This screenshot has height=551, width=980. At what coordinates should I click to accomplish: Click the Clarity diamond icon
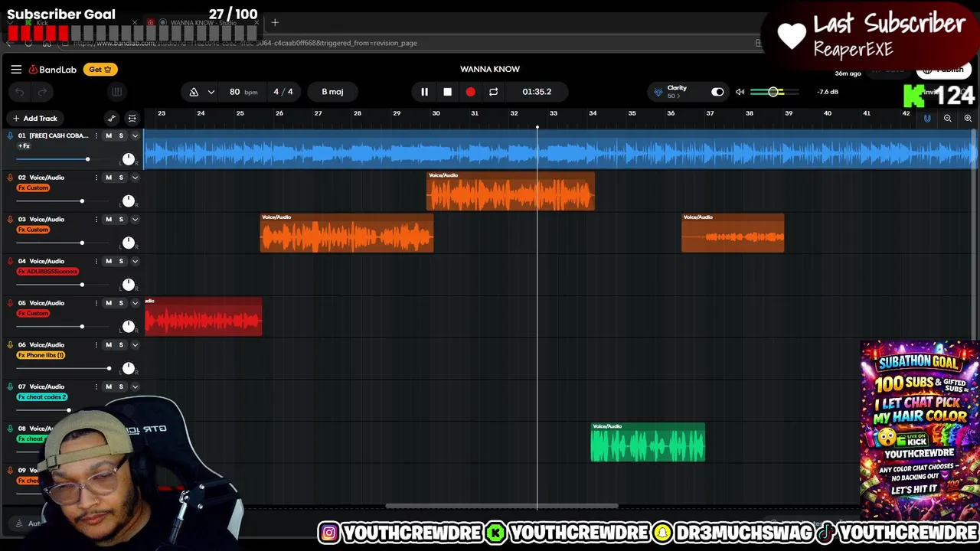(658, 92)
